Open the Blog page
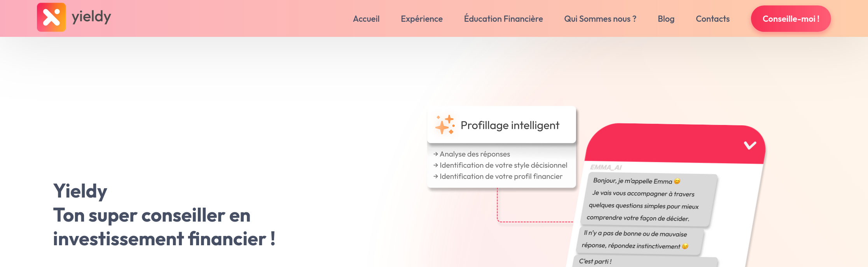 click(x=666, y=19)
